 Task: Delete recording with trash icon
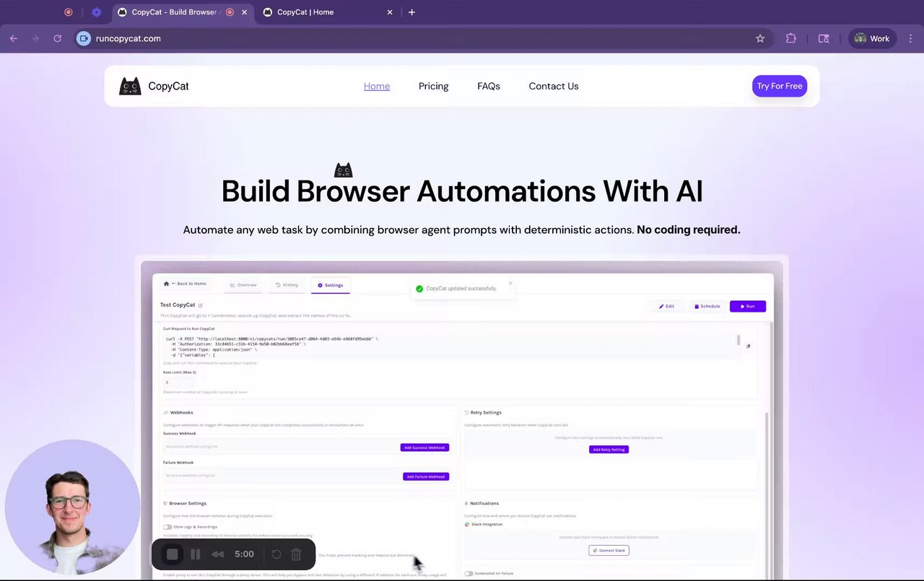point(296,554)
